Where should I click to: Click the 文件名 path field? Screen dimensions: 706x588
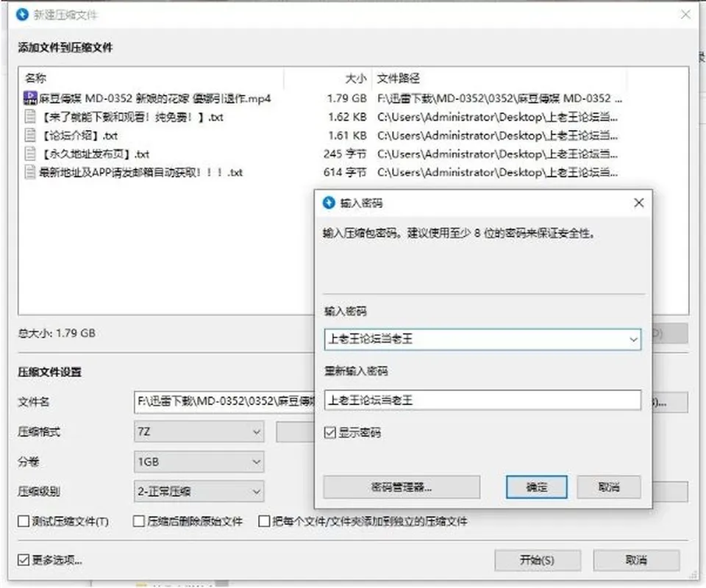[x=224, y=402]
